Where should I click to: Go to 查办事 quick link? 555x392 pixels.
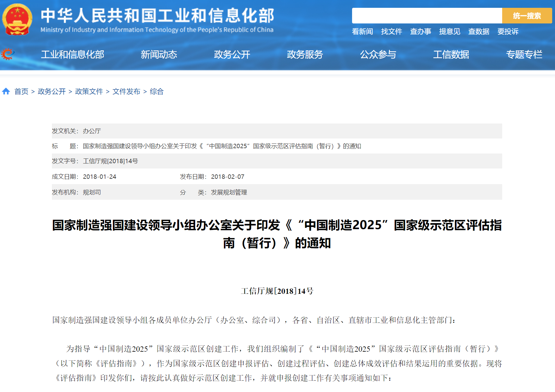421,32
